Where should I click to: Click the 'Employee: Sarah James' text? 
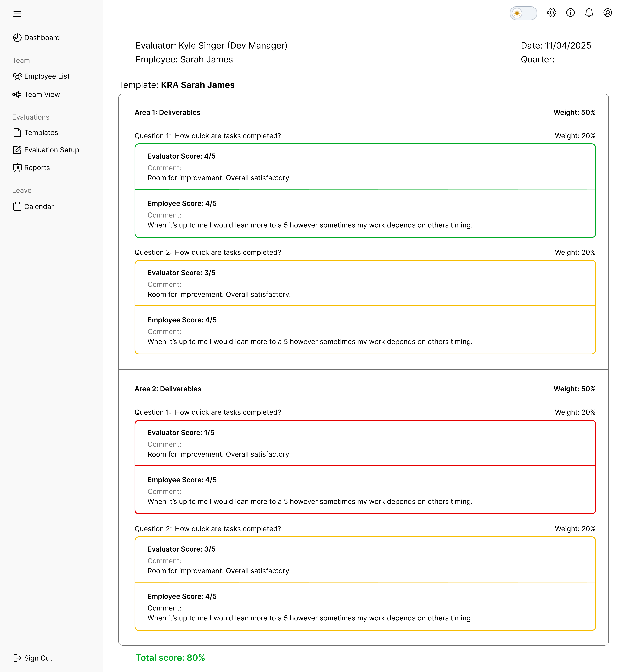click(x=184, y=59)
